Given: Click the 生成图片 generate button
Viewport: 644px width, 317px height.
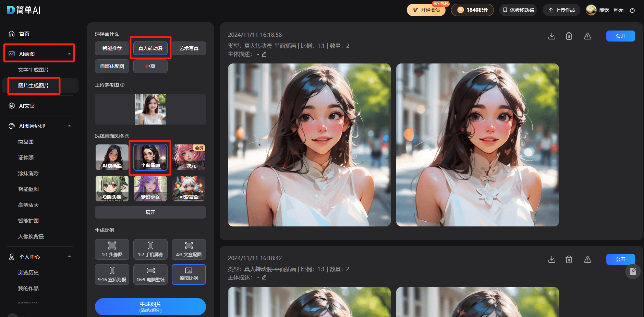Looking at the screenshot, I should [x=150, y=306].
